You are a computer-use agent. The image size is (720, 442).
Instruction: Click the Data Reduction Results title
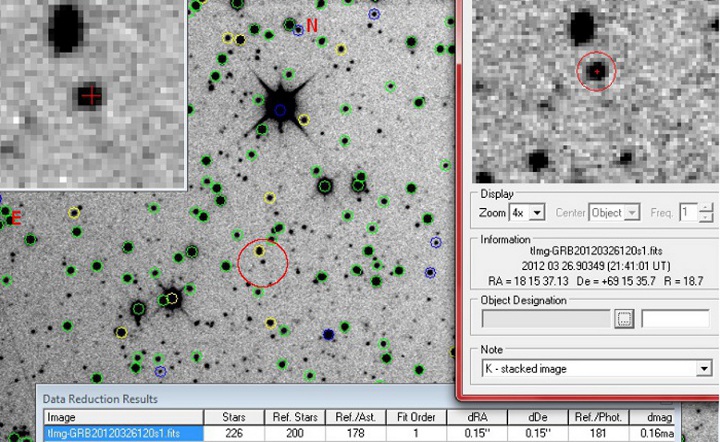pyautogui.click(x=100, y=399)
